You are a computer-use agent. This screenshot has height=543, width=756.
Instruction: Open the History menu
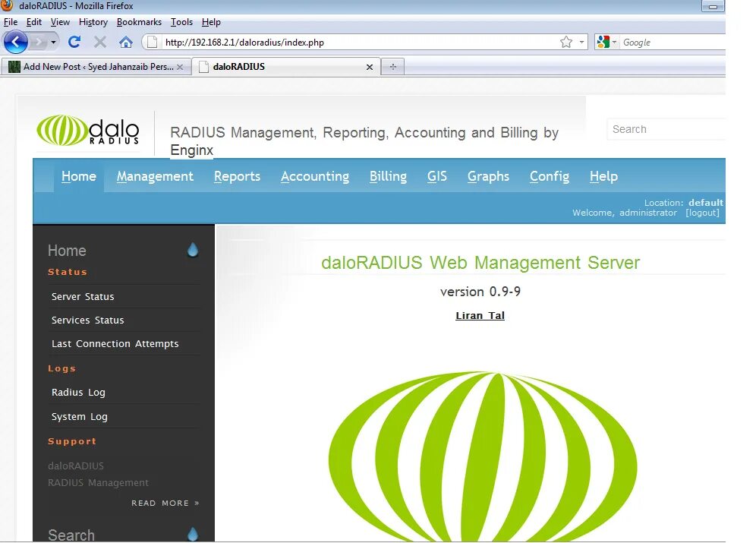tap(93, 22)
